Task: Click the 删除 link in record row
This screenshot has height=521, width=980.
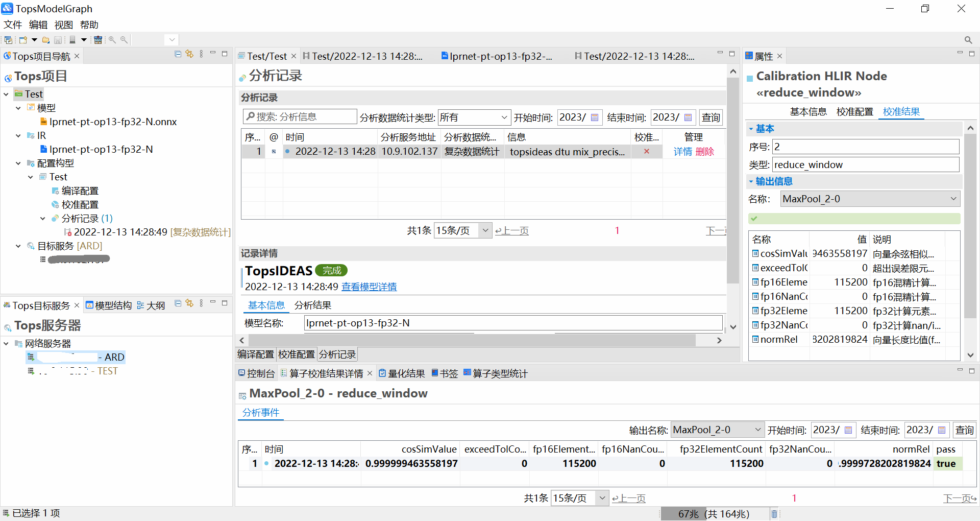Action: (x=705, y=152)
